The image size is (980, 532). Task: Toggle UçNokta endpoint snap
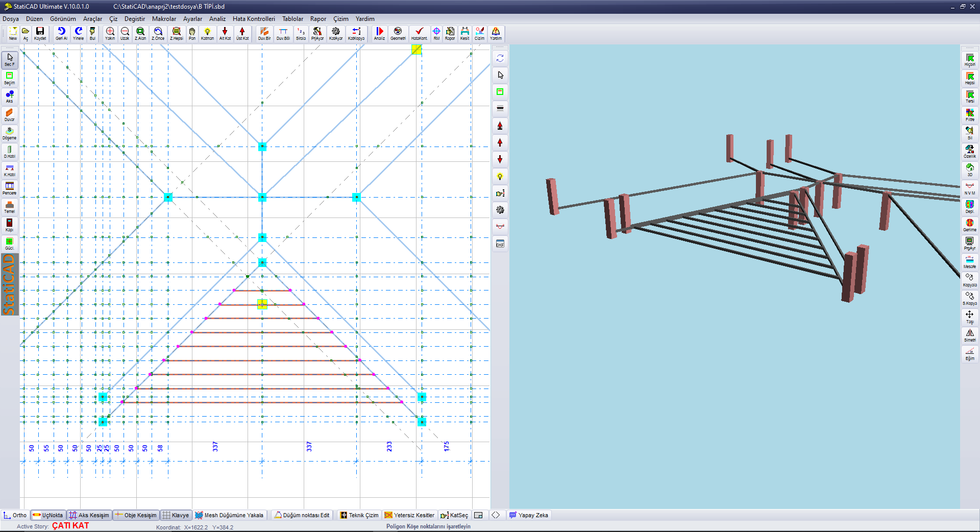click(47, 515)
